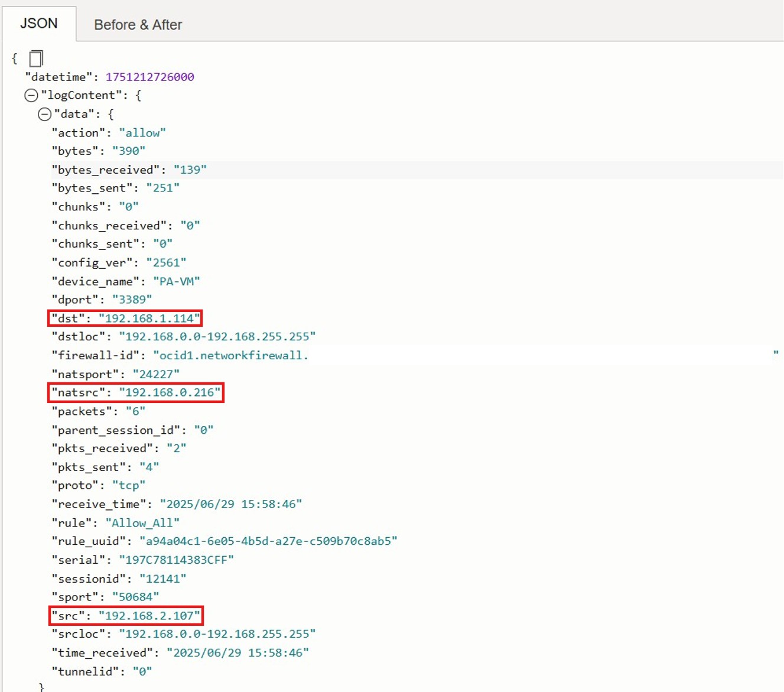Collapse the data node
Image resolution: width=784 pixels, height=692 pixels.
click(44, 114)
